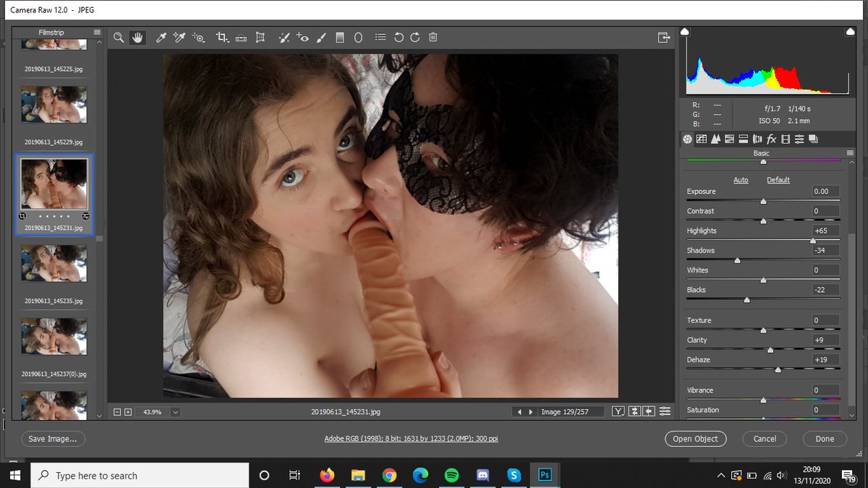Select the Hand tool
868x488 pixels.
pyautogui.click(x=137, y=38)
